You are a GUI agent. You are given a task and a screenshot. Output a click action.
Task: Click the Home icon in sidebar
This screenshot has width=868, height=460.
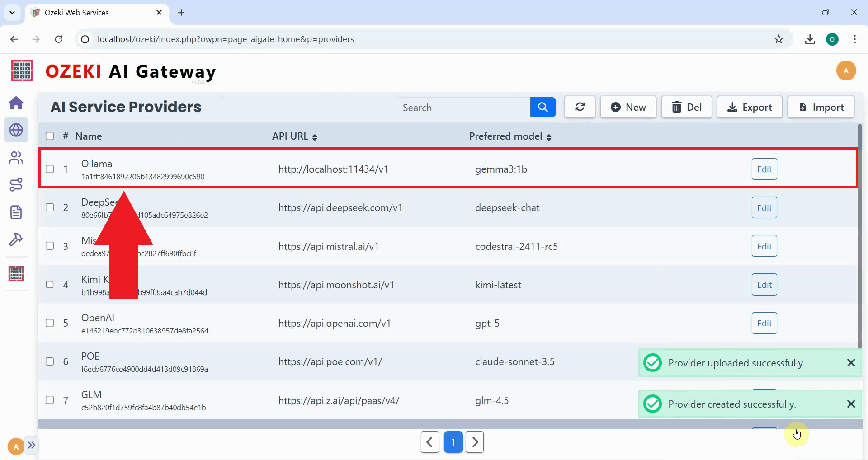[x=16, y=103]
